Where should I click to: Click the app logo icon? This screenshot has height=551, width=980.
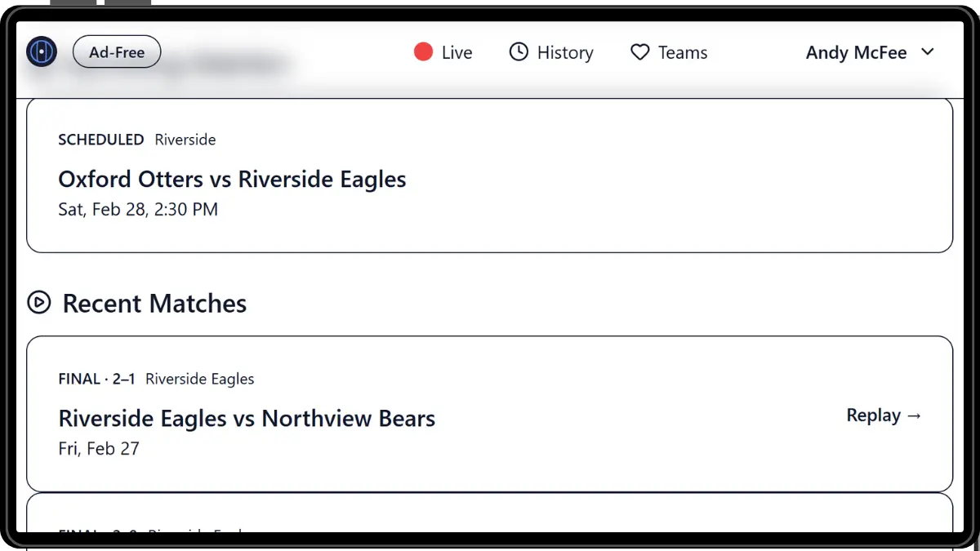(x=42, y=52)
